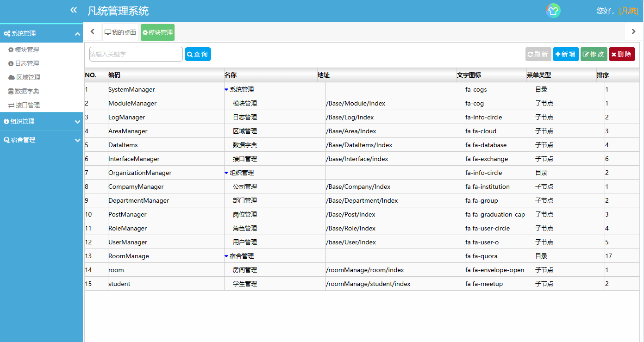
Task: Switch to the 我的桌面 tab
Action: point(120,32)
